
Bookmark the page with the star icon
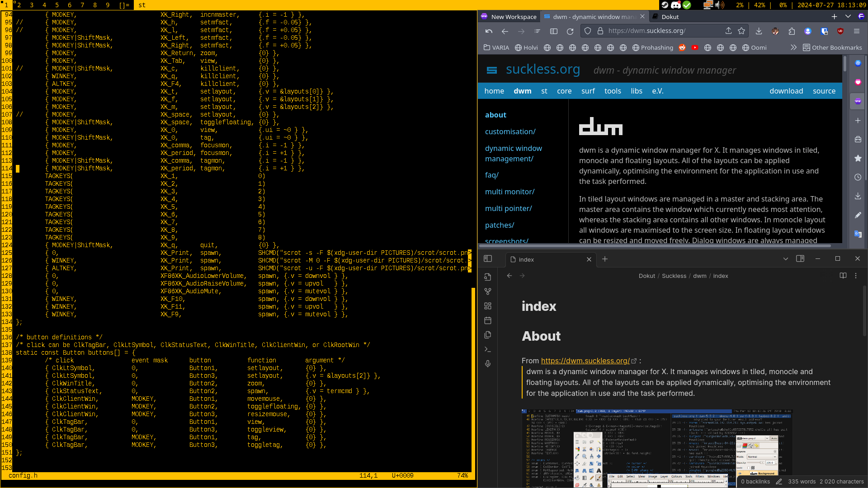[741, 31]
